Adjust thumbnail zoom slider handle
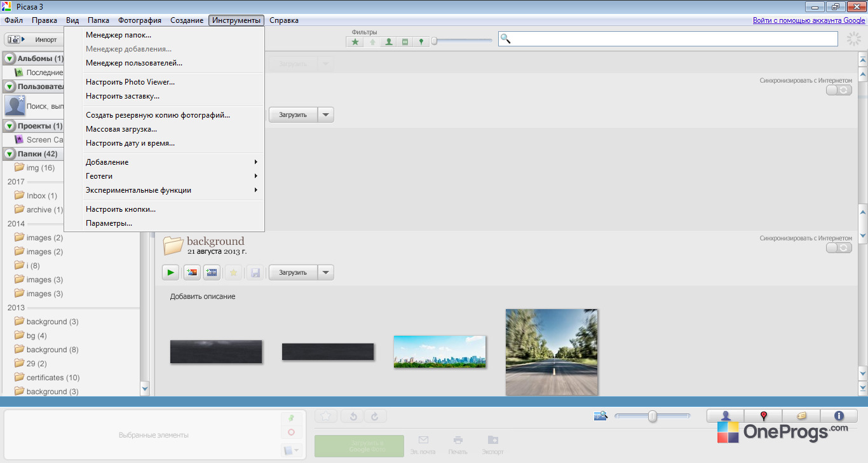The width and height of the screenshot is (868, 463). coord(653,416)
